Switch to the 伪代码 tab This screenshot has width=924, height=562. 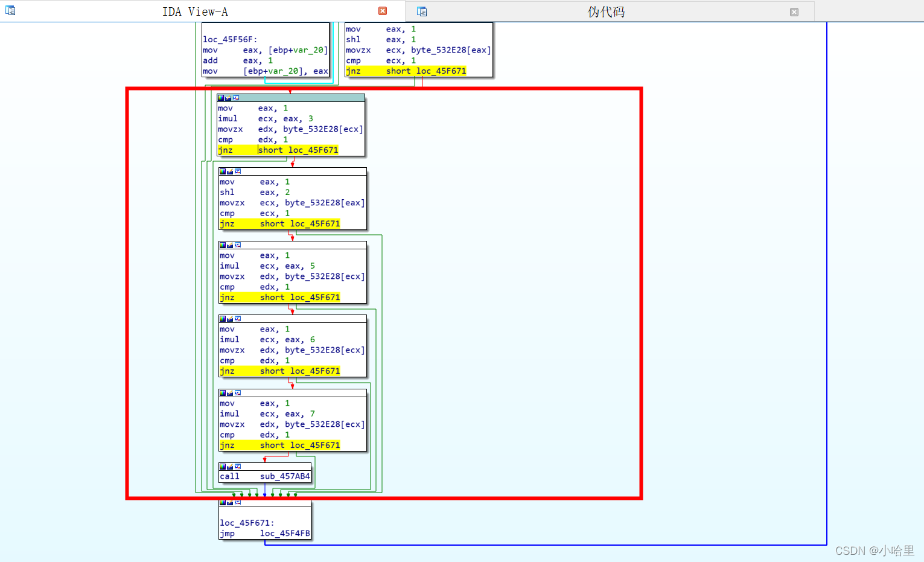(x=606, y=11)
